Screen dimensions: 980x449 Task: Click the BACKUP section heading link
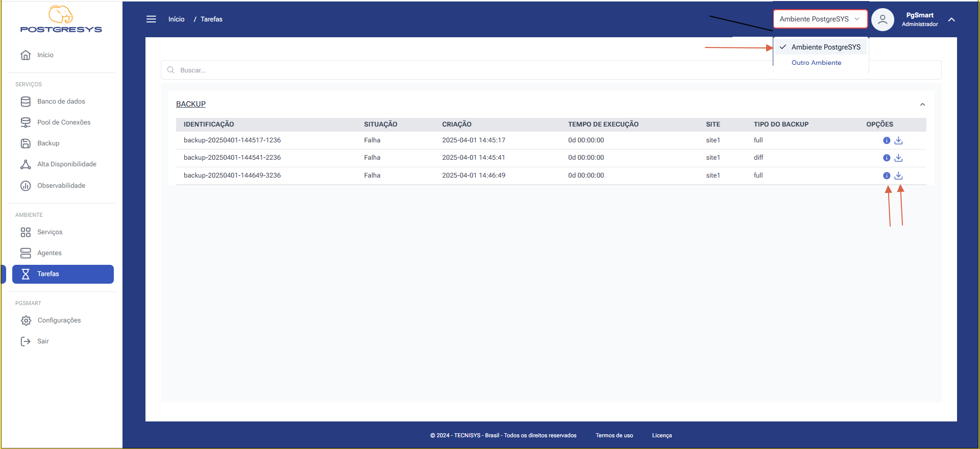(191, 104)
